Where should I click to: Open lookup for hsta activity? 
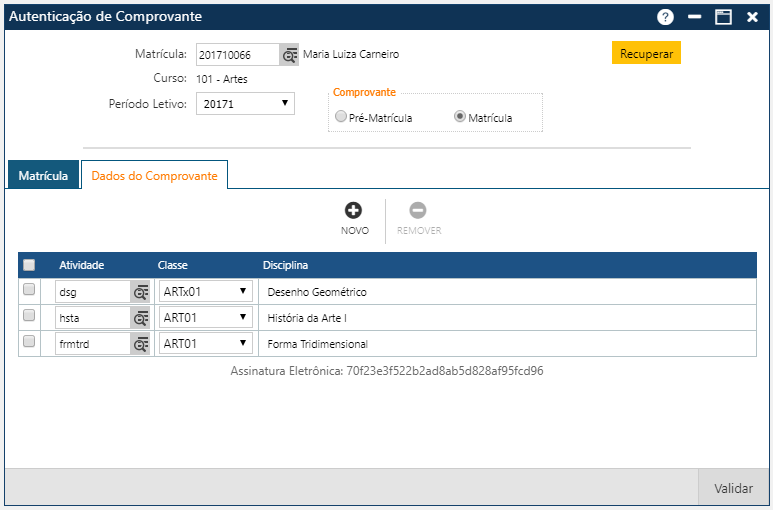point(141,318)
